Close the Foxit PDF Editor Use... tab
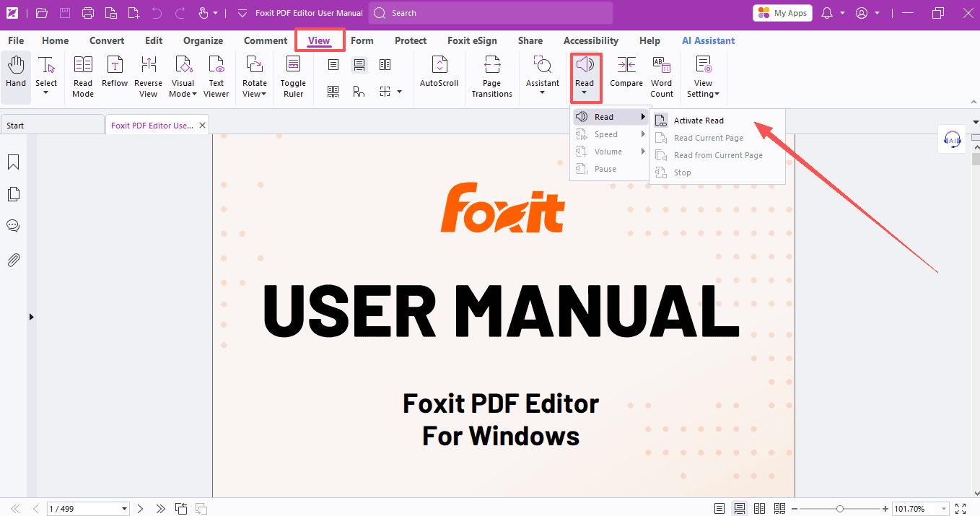The image size is (980, 516). (x=203, y=125)
